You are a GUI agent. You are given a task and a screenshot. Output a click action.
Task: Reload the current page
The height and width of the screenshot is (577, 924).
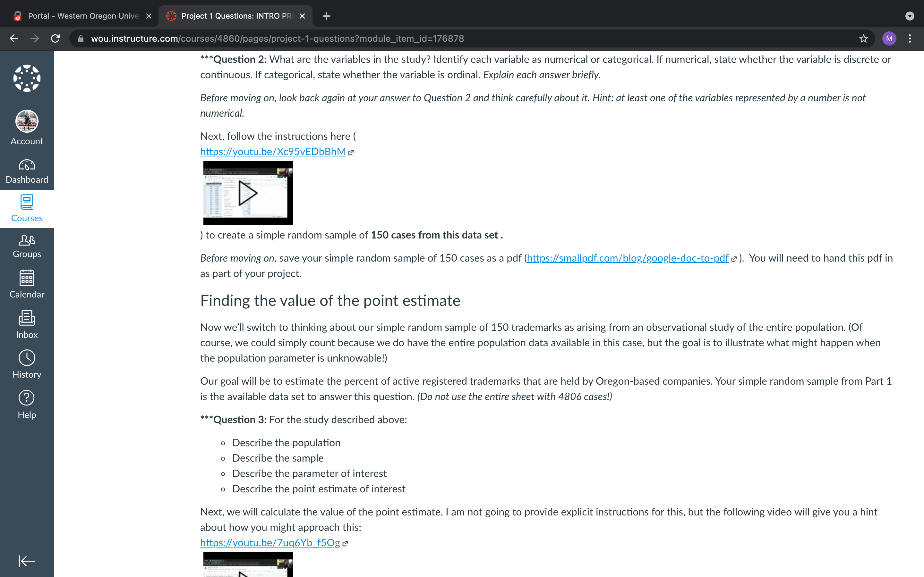coord(56,38)
